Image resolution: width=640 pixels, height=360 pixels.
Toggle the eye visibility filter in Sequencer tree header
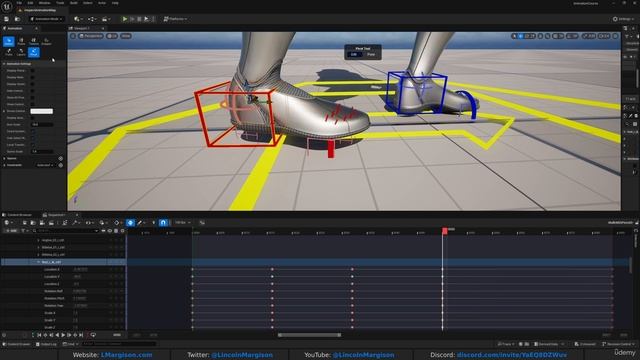tap(110, 231)
